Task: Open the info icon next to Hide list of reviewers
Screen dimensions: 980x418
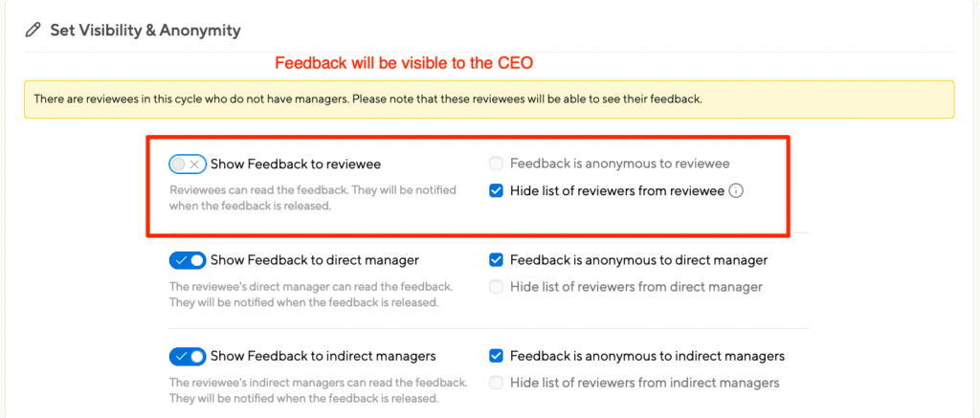Action: (x=736, y=191)
